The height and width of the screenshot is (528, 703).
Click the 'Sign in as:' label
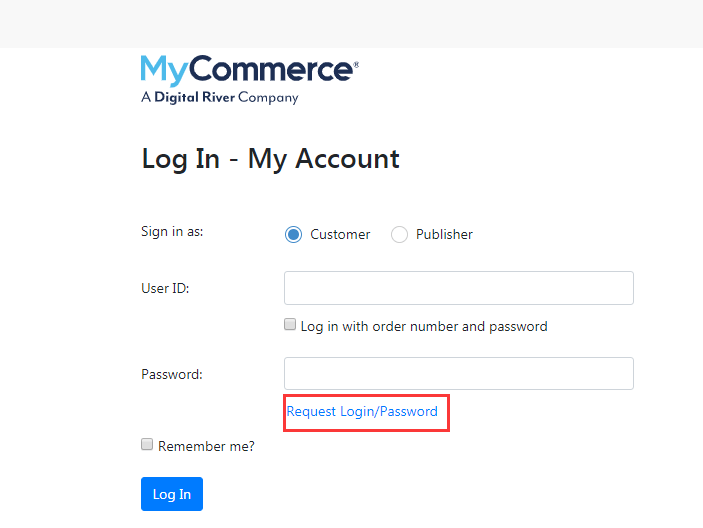pos(172,232)
